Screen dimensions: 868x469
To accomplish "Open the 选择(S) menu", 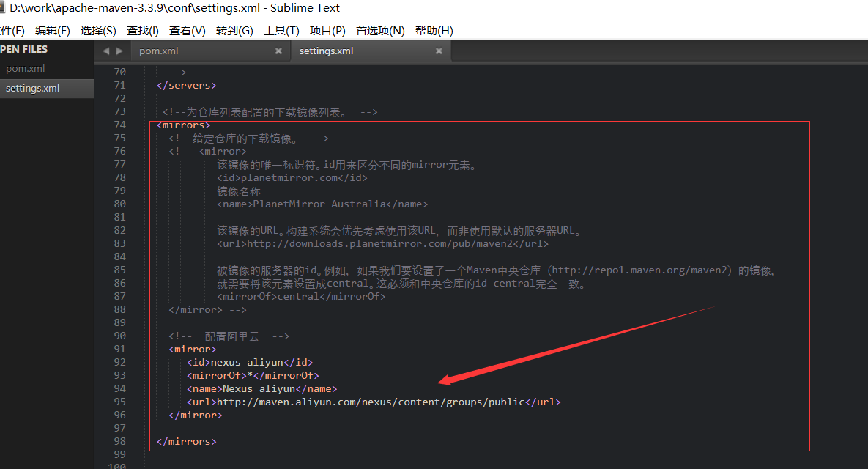I will 98,31.
